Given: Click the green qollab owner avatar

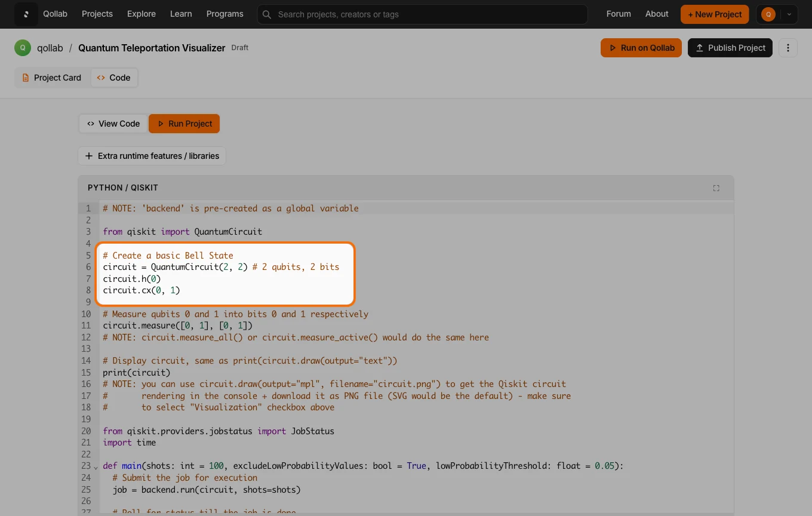Looking at the screenshot, I should point(23,48).
